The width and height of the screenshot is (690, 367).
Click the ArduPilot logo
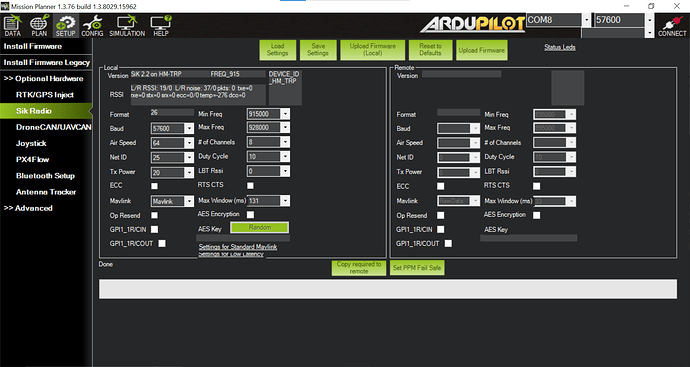[x=473, y=25]
